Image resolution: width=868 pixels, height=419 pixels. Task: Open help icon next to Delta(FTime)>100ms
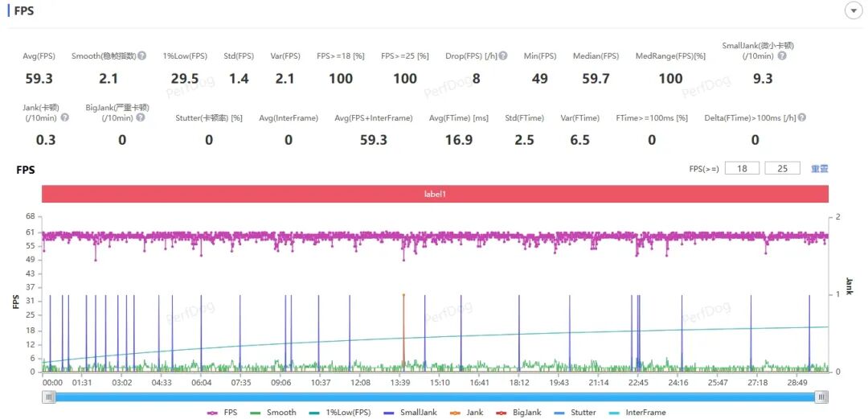801,117
